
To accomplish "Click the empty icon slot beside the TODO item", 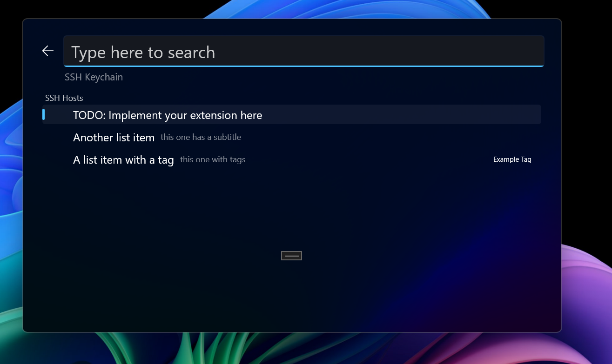I will click(x=59, y=115).
